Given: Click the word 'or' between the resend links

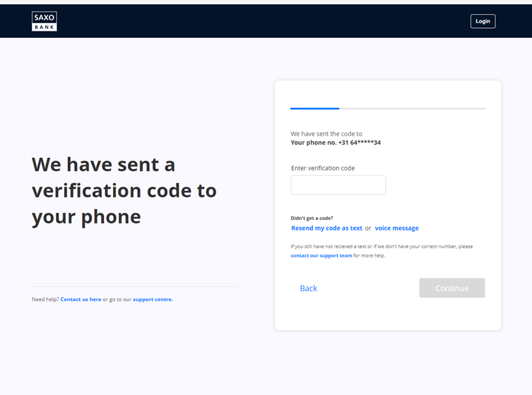Looking at the screenshot, I should pyautogui.click(x=368, y=229).
